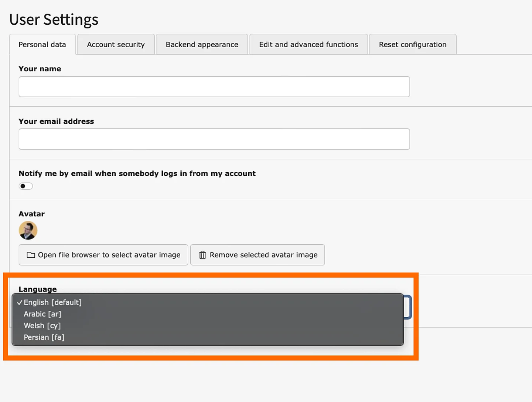Click inside the Your name field
The height and width of the screenshot is (402, 532).
pos(214,86)
